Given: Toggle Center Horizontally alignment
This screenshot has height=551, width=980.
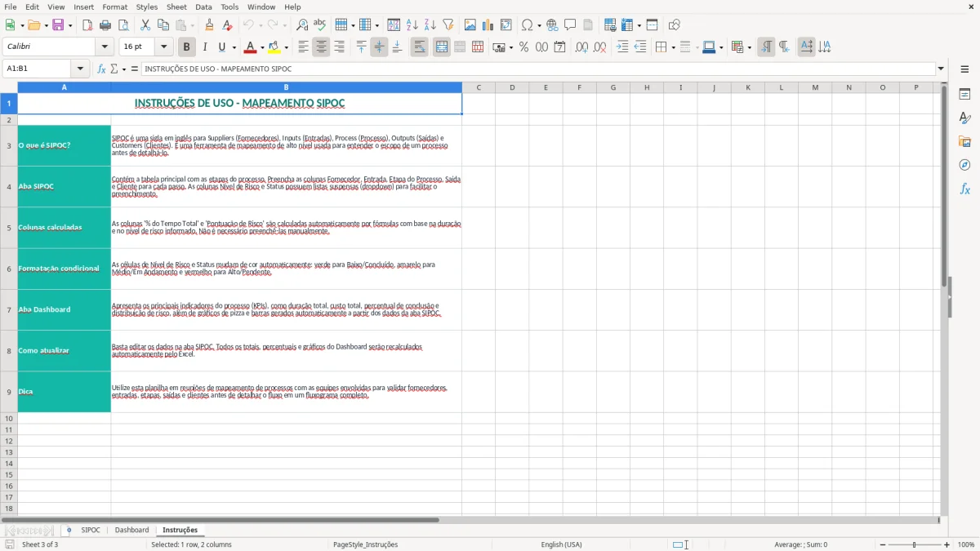Looking at the screenshot, I should pyautogui.click(x=321, y=47).
